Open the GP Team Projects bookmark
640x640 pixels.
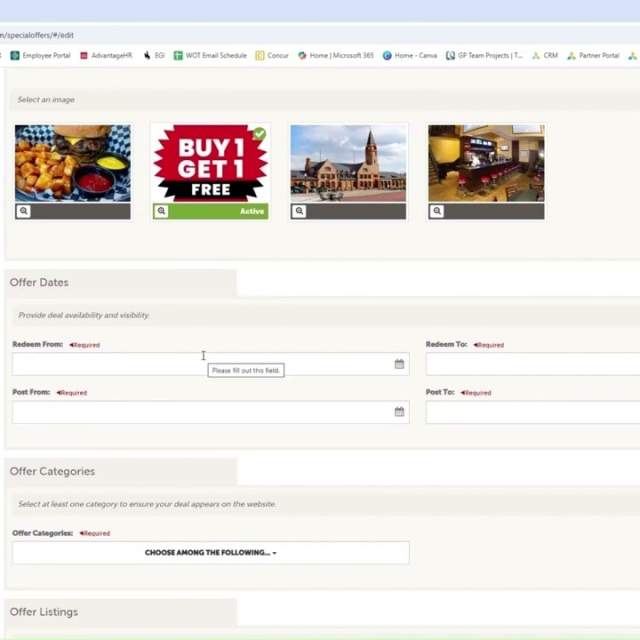coord(484,56)
